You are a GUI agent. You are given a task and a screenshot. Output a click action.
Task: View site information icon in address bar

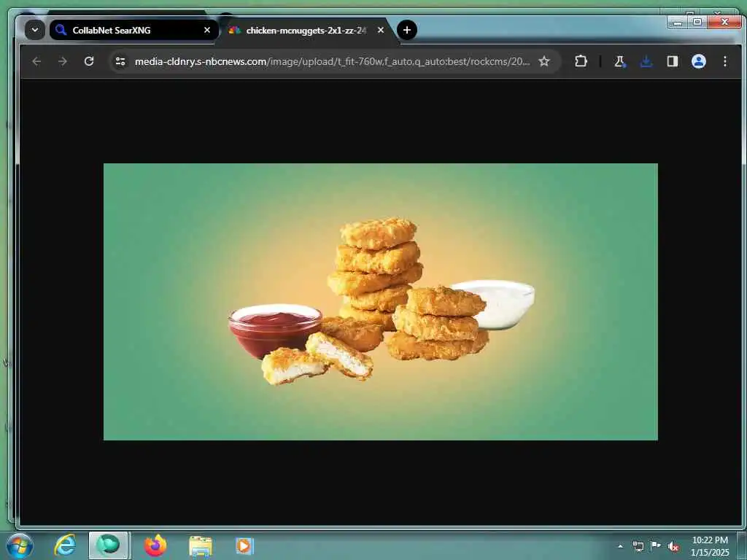[x=120, y=61]
